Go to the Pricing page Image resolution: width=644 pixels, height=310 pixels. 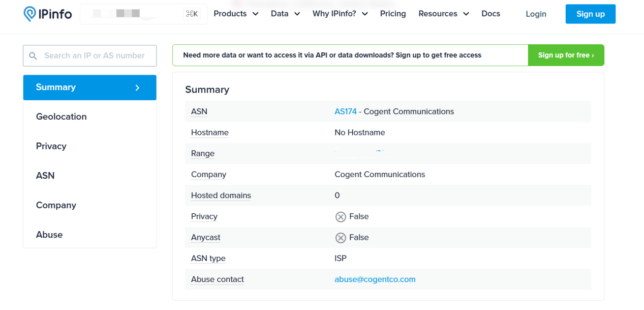[393, 14]
